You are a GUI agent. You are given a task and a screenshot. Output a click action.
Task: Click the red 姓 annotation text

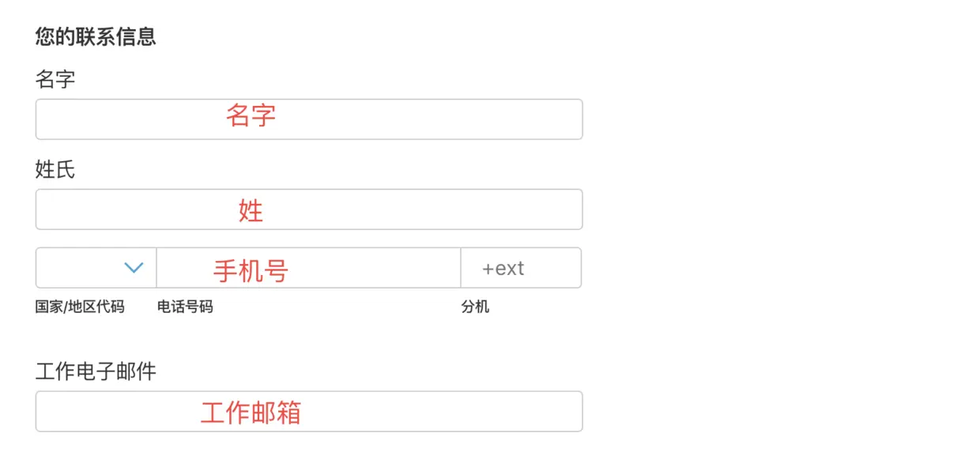pos(251,210)
